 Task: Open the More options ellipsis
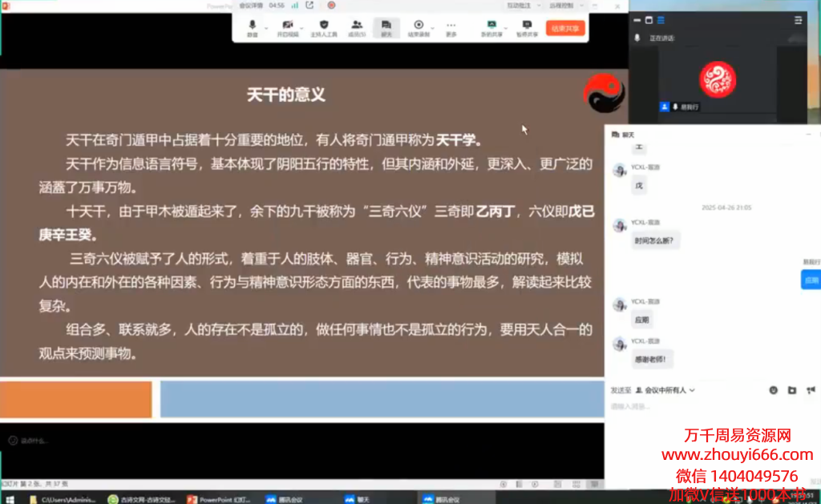pyautogui.click(x=451, y=26)
